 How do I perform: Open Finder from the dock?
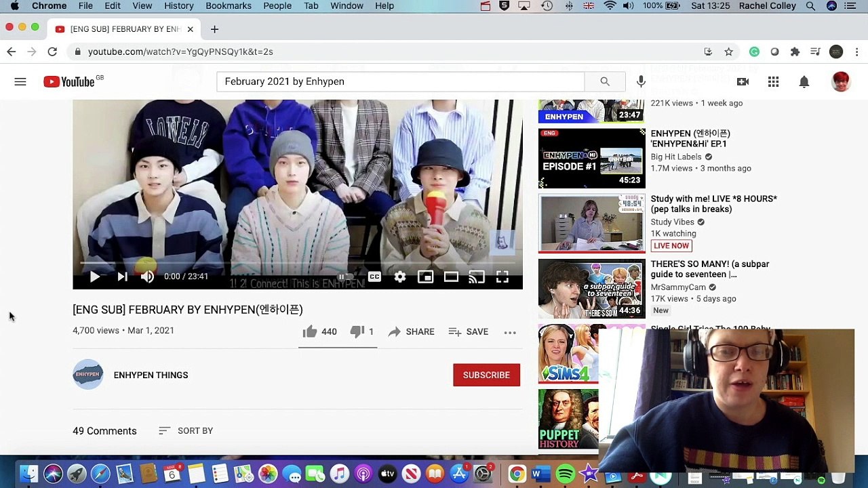(x=29, y=474)
